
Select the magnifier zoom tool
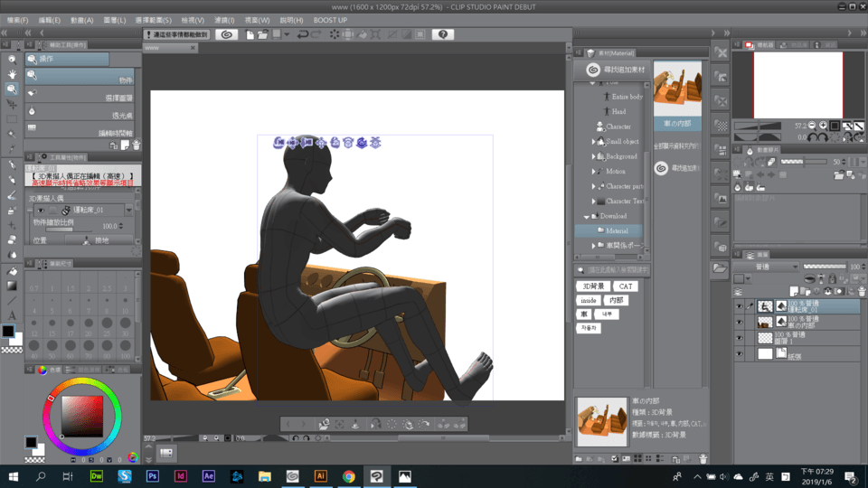[x=12, y=89]
